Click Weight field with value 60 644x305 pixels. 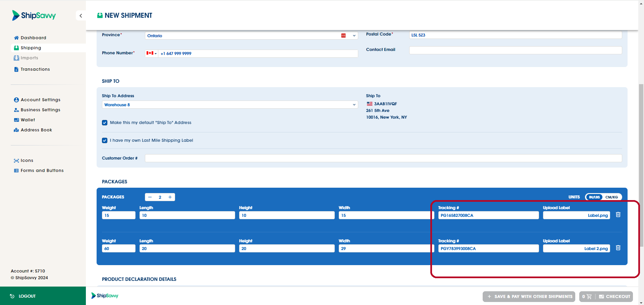(x=118, y=248)
